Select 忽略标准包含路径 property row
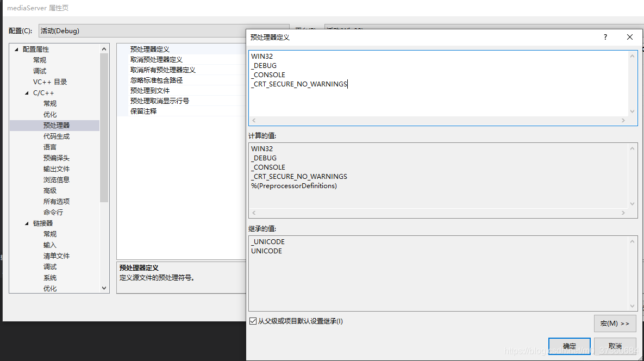The image size is (644, 361). coord(181,80)
